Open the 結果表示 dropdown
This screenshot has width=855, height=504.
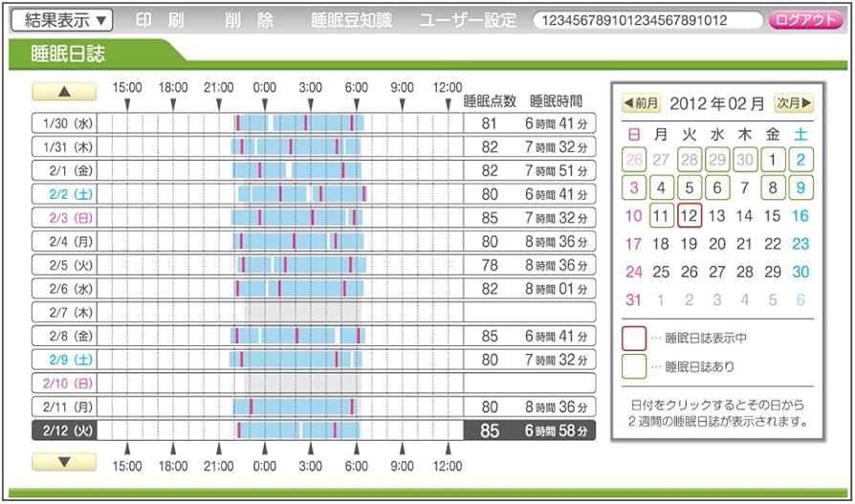61,21
